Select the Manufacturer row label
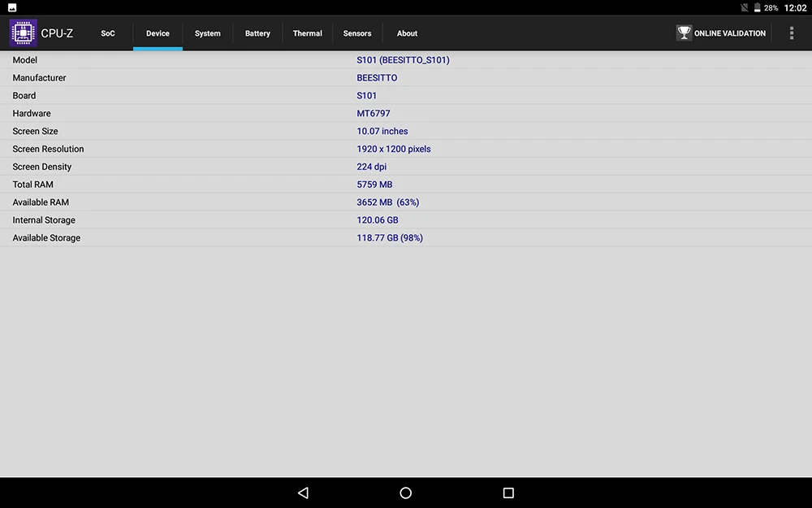The height and width of the screenshot is (508, 812). (39, 78)
